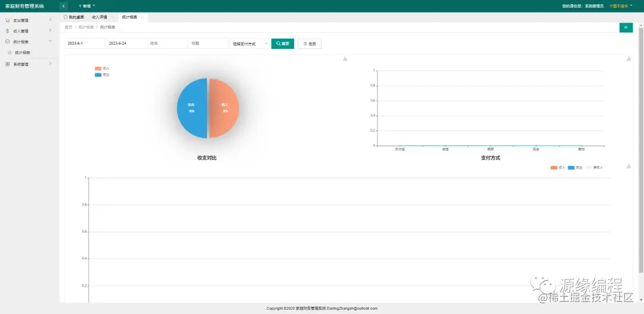Open the 选择支付方式 dropdown
The height and width of the screenshot is (314, 644).
[250, 43]
